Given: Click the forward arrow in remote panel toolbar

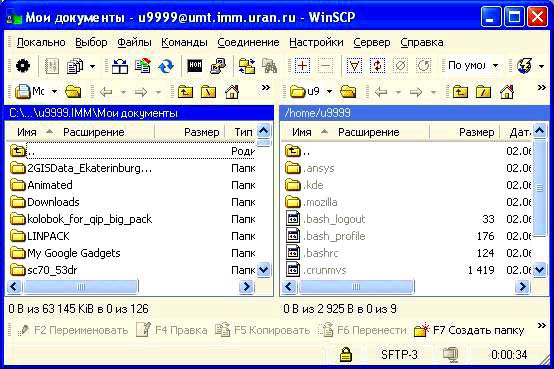Looking at the screenshot, I should [x=416, y=93].
